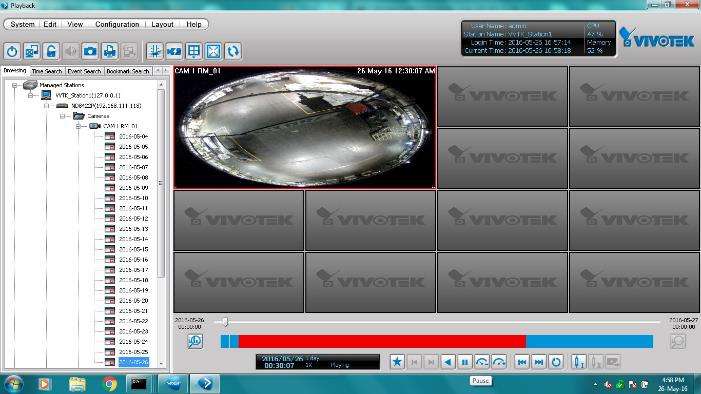Viewport: 701px width, 394px height.
Task: Click the power/logout toolbar icon
Action: (12, 51)
